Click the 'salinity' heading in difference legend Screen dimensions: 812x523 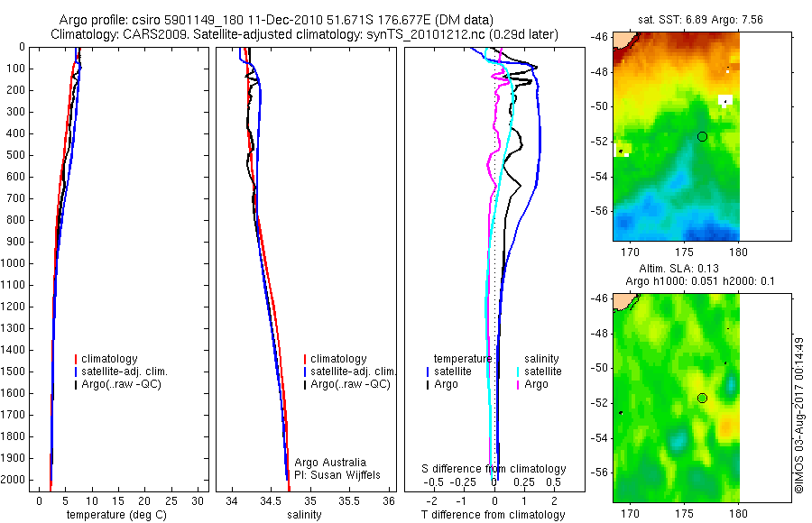point(541,359)
